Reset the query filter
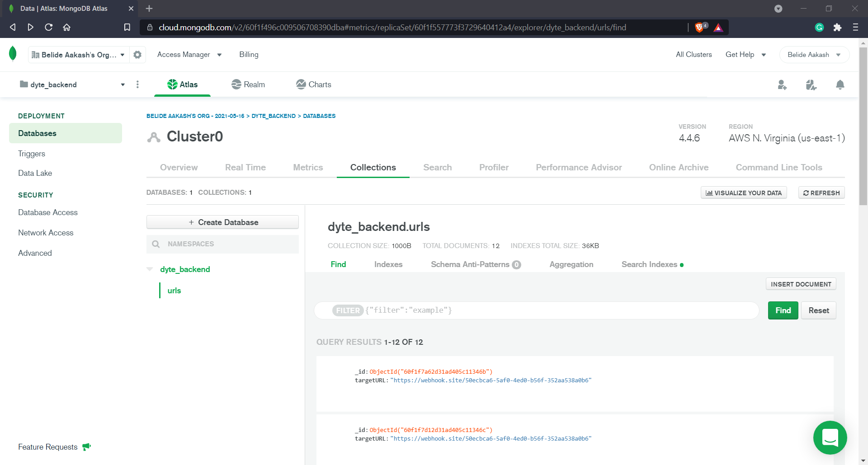The width and height of the screenshot is (868, 465). (x=819, y=310)
